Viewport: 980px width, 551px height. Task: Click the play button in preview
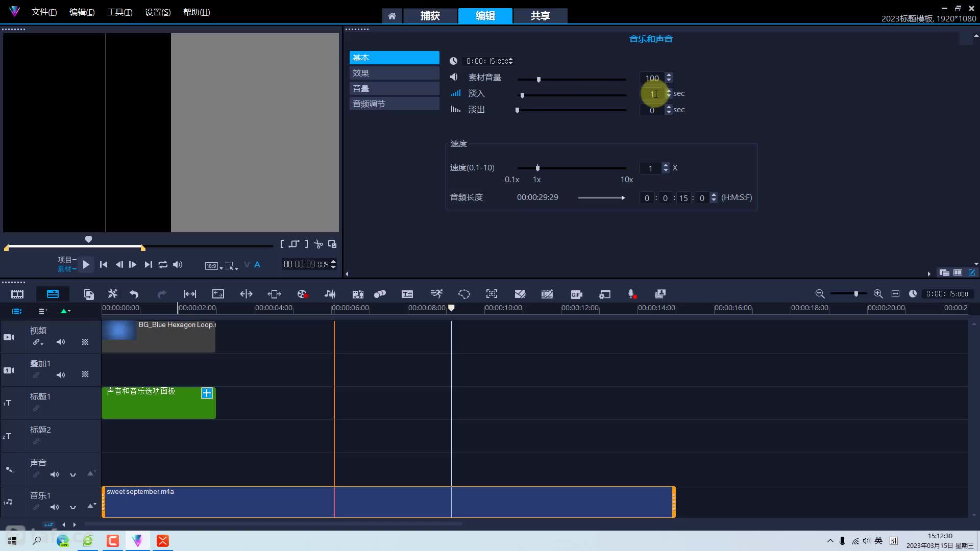[x=86, y=264]
